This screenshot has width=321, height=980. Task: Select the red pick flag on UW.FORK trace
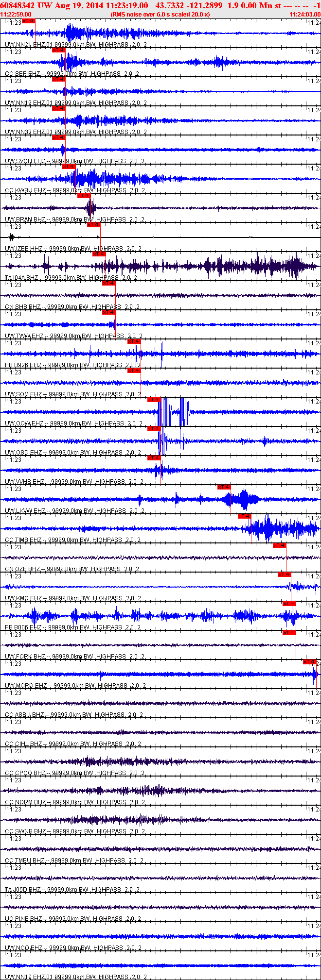[x=289, y=633]
